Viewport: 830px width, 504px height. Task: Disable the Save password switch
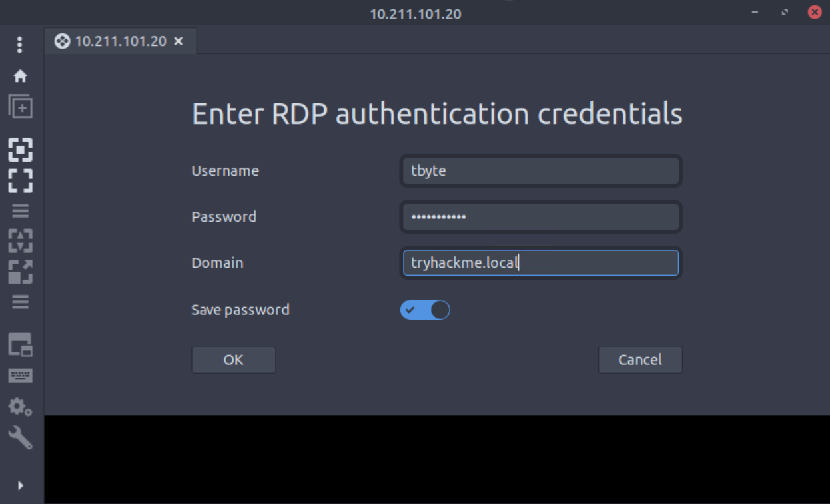(x=425, y=310)
